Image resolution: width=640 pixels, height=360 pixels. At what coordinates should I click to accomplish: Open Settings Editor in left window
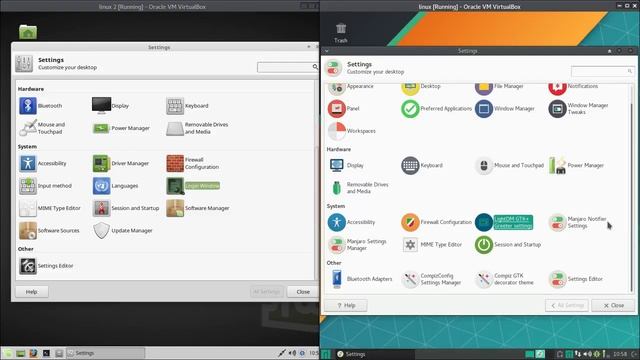46,266
